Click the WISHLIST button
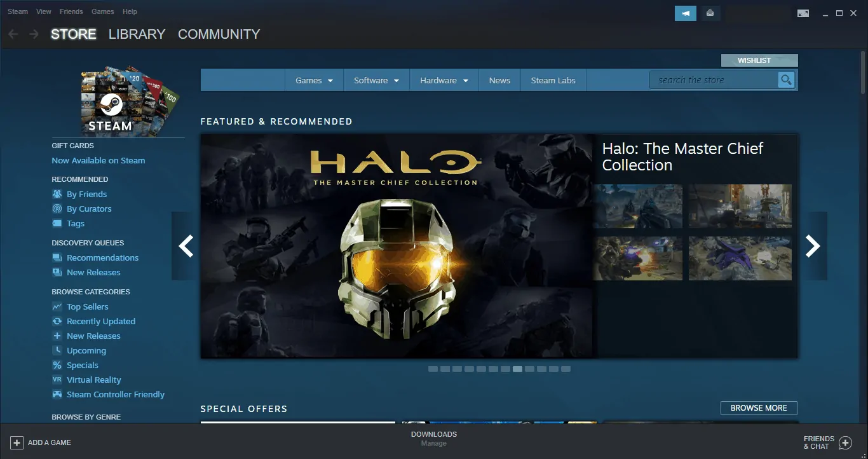Viewport: 868px width, 459px height. [759, 60]
